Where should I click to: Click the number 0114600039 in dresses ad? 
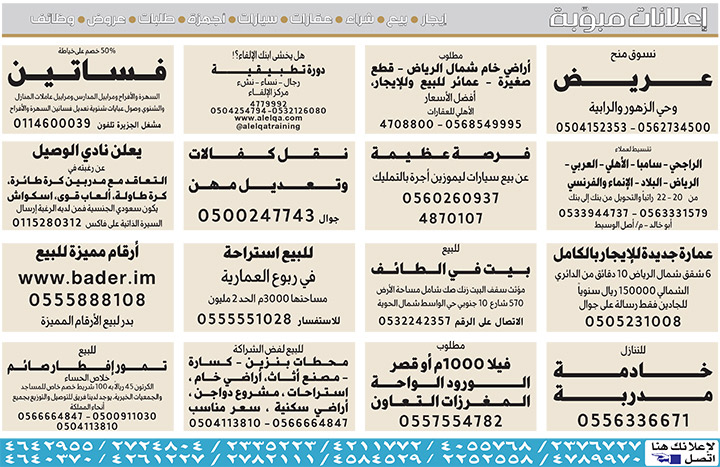[x=52, y=124]
